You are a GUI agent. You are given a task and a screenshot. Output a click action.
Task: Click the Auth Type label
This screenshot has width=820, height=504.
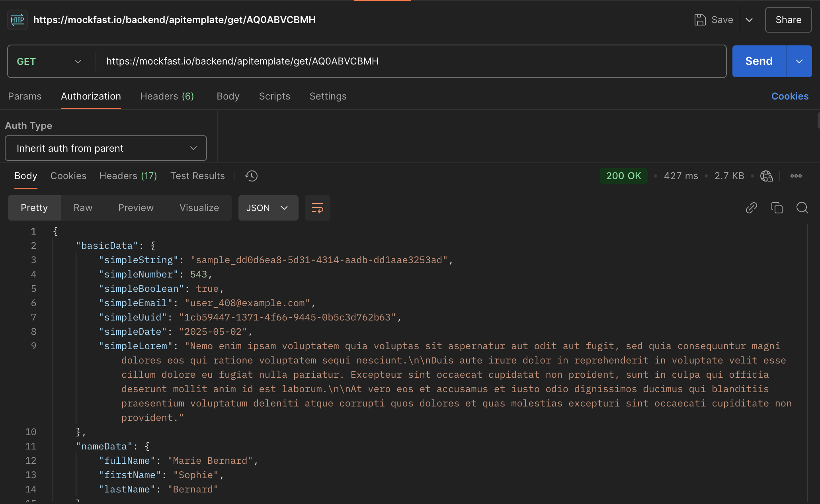coord(29,126)
